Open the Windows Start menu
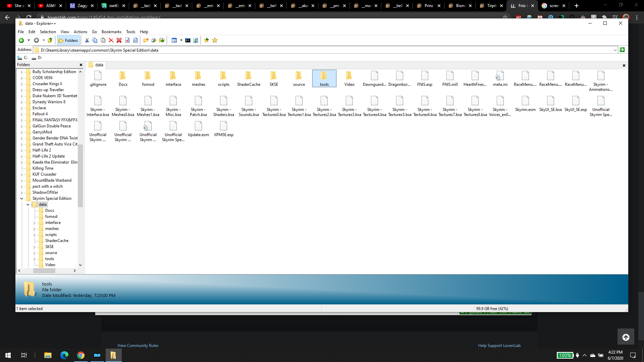This screenshot has width=644, height=362. pyautogui.click(x=8, y=355)
